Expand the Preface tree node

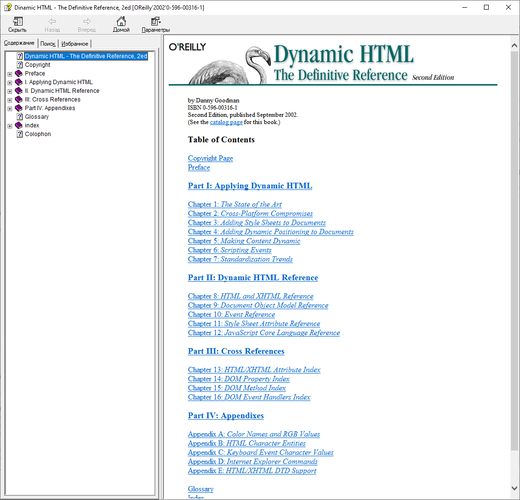tap(10, 74)
